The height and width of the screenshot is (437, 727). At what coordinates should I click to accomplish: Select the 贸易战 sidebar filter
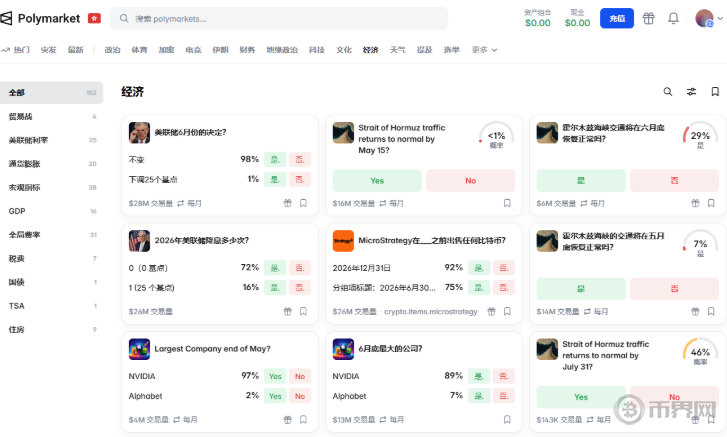(51, 116)
